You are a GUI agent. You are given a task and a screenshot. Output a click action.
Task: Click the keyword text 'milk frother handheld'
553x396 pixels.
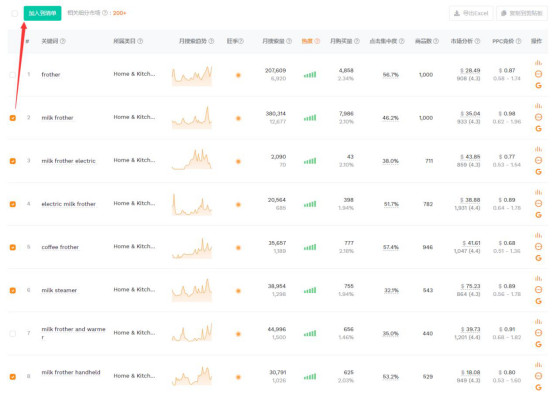[x=71, y=372]
